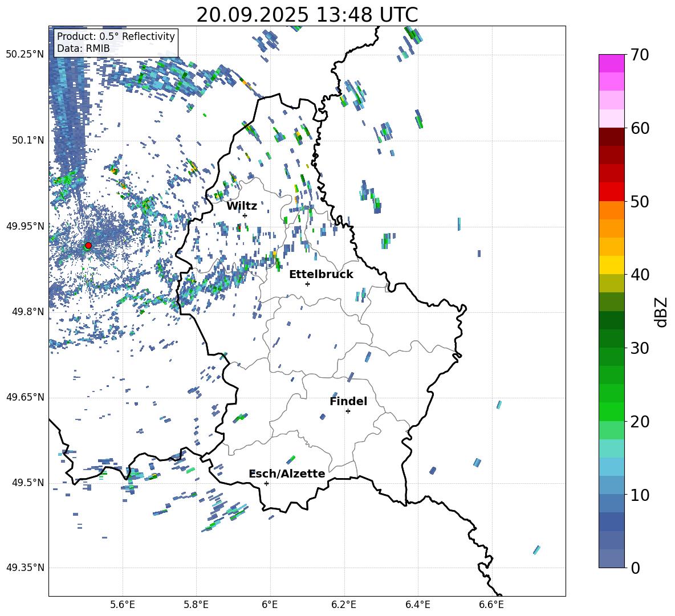The height and width of the screenshot is (616, 675).
Task: Click the Findel location label
Action: [x=348, y=401]
